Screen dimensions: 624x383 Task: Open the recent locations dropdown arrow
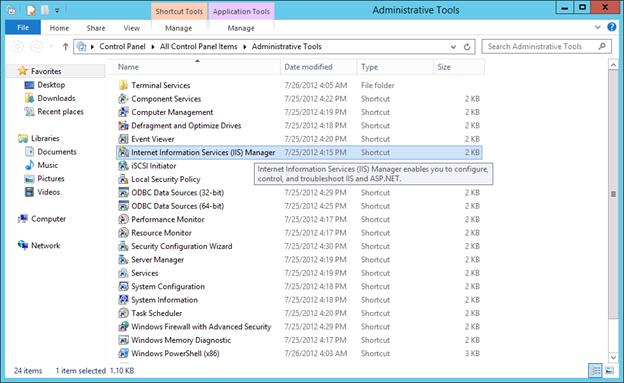tap(51, 47)
